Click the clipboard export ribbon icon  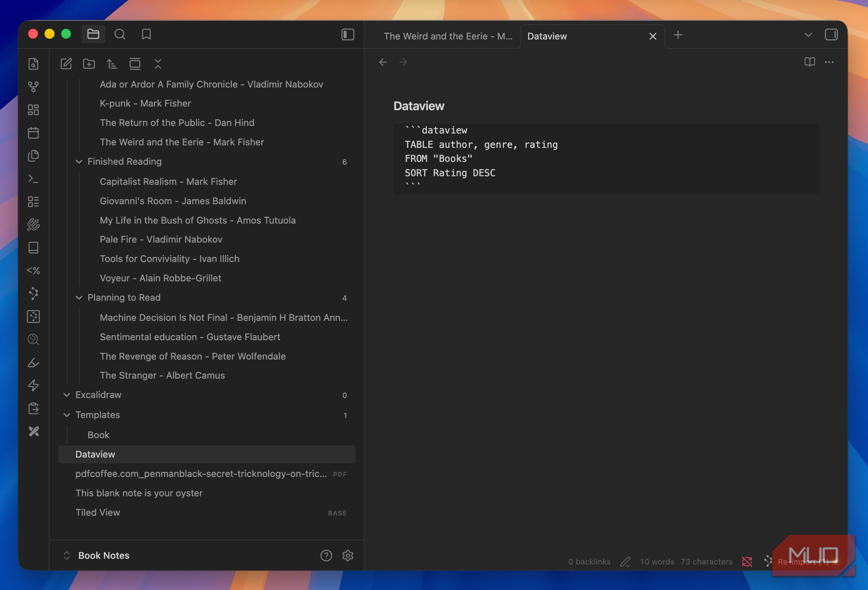tap(33, 408)
